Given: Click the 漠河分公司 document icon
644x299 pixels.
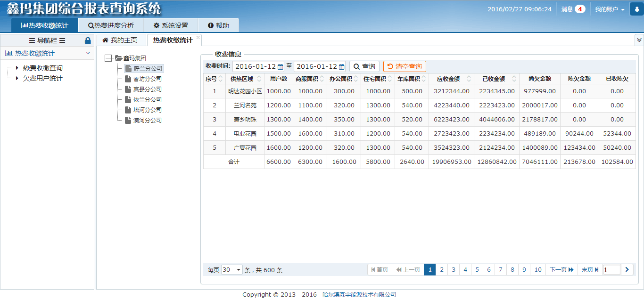Looking at the screenshot, I should pos(128,120).
